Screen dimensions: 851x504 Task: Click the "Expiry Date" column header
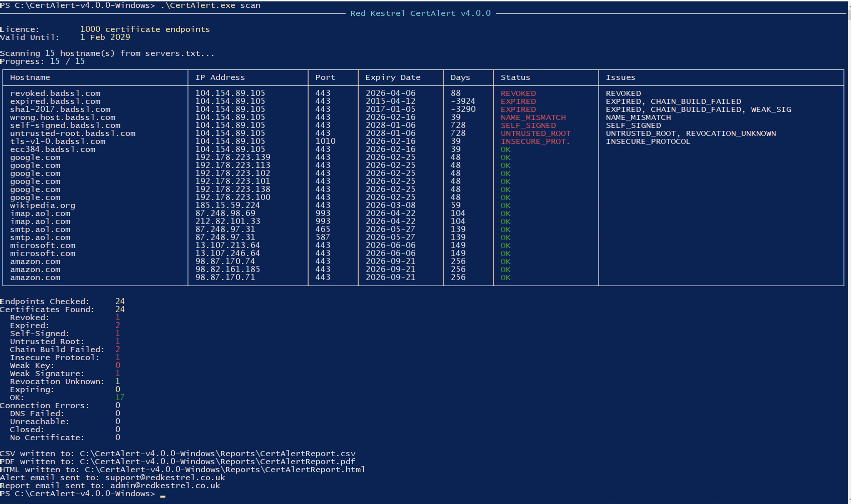[393, 77]
